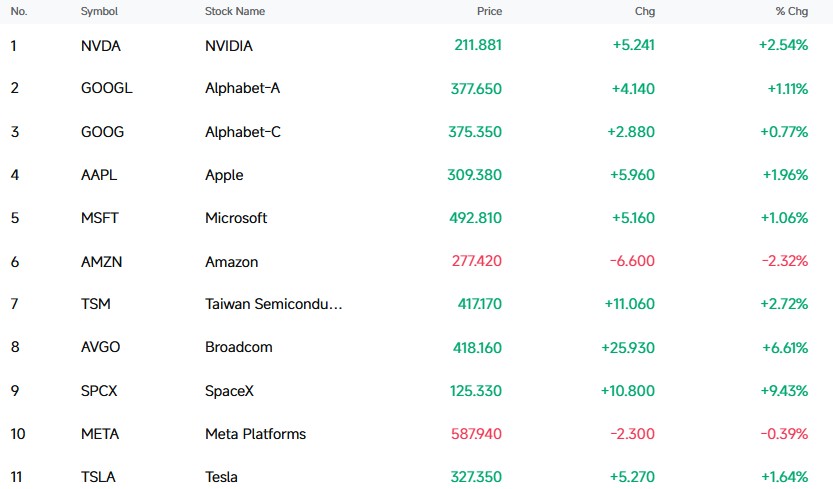Select the Stock Name column header
This screenshot has height=489, width=833.
click(x=235, y=11)
